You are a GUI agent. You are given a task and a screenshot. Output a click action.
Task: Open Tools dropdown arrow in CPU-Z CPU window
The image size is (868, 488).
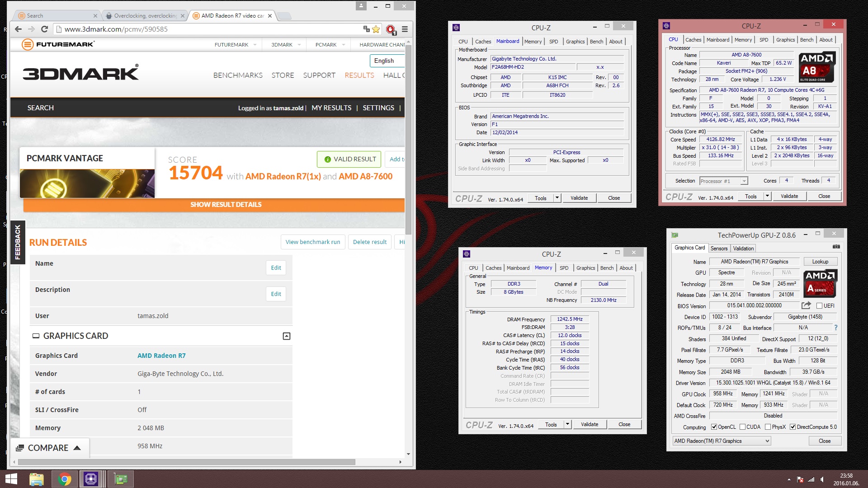767,196
